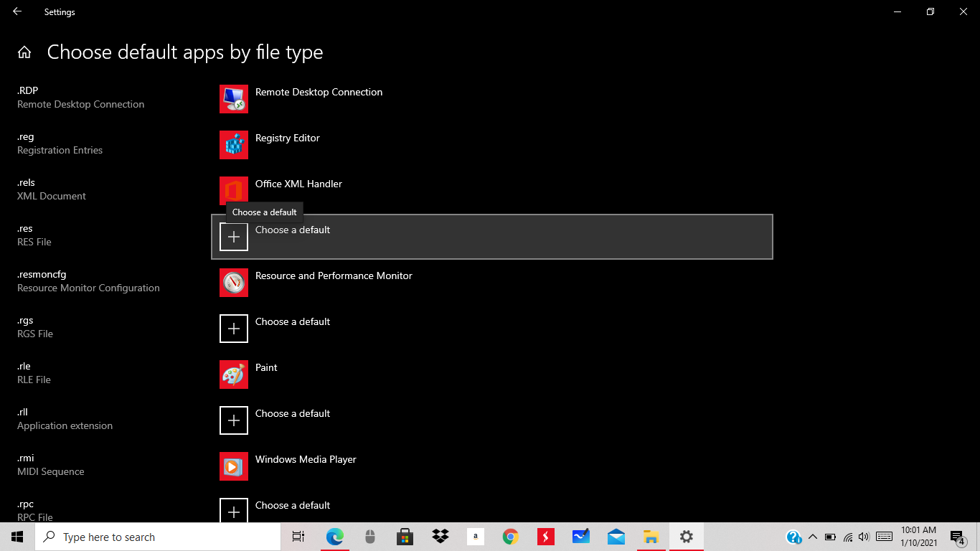The width and height of the screenshot is (980, 551).
Task: Click the Windows Media Player label
Action: (306, 459)
